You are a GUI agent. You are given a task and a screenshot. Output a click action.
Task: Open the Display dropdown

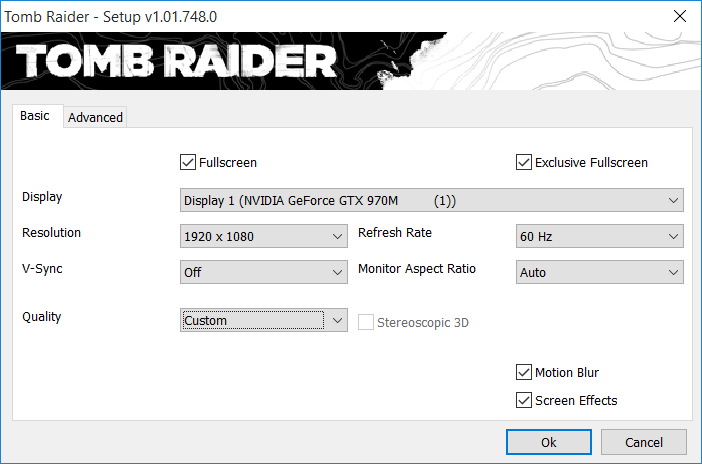coord(432,200)
